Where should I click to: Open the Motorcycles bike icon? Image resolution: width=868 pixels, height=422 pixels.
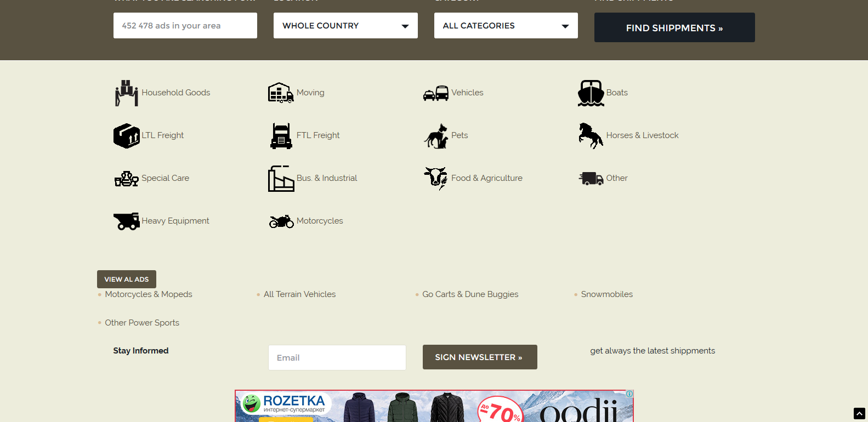(281, 221)
